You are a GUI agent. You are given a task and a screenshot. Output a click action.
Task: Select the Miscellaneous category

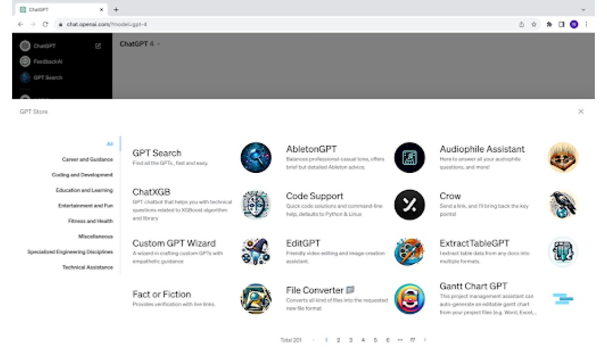pos(96,237)
